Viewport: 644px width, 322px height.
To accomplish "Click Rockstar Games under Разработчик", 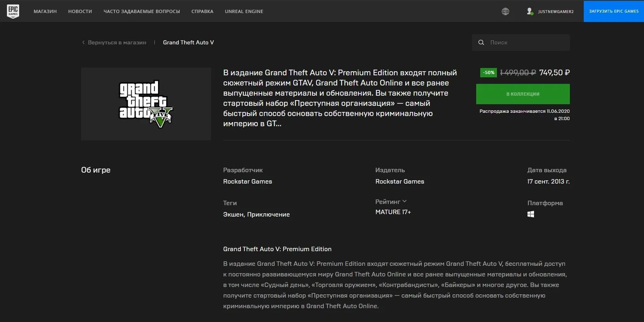I will click(x=248, y=182).
